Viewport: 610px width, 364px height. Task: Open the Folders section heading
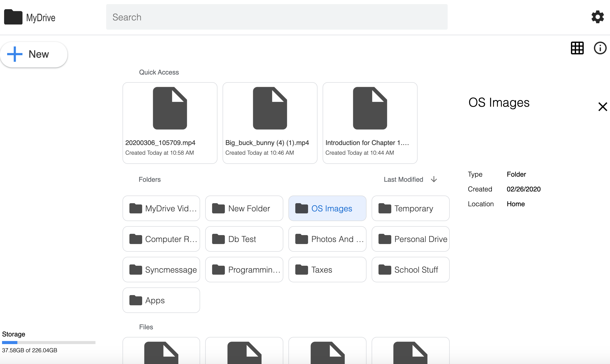(150, 179)
